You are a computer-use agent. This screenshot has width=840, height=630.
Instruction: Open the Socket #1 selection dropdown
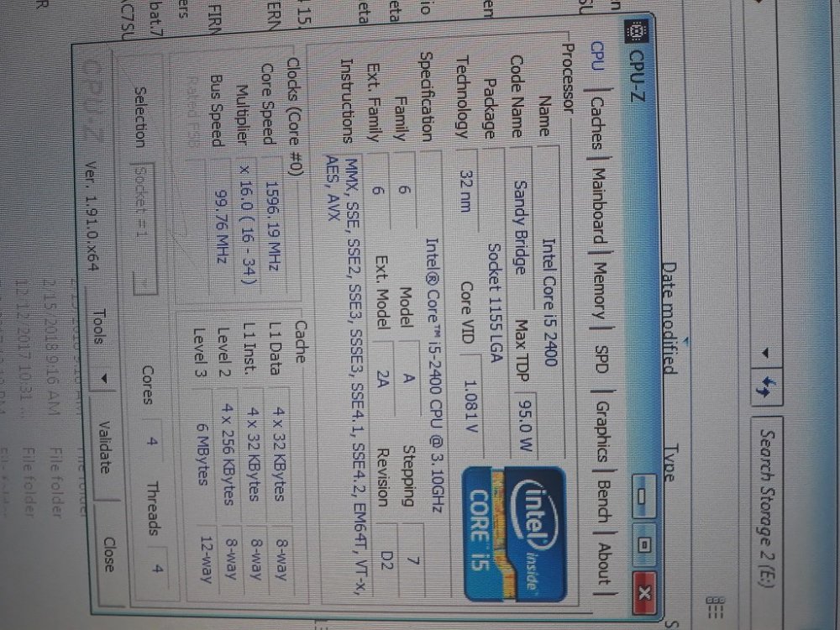click(144, 229)
